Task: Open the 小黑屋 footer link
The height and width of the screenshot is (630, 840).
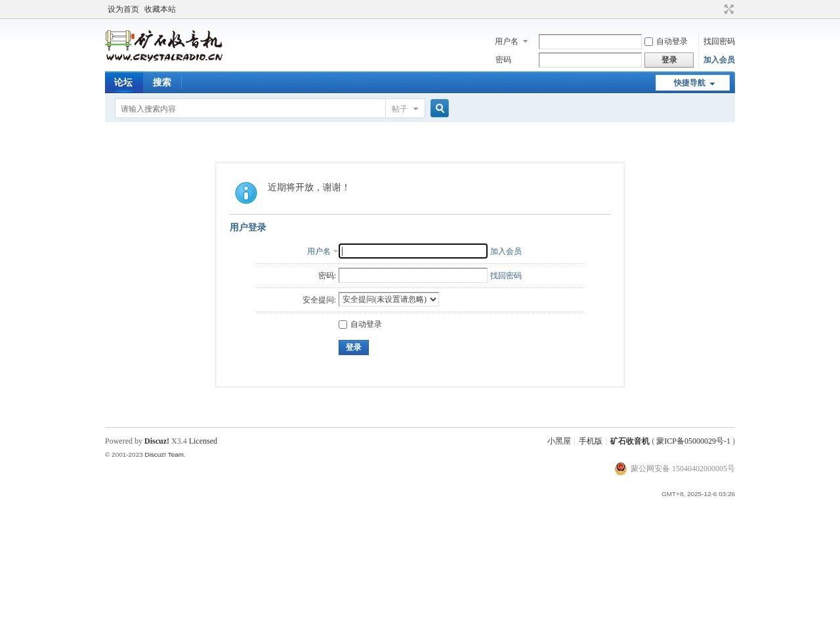Action: [558, 441]
